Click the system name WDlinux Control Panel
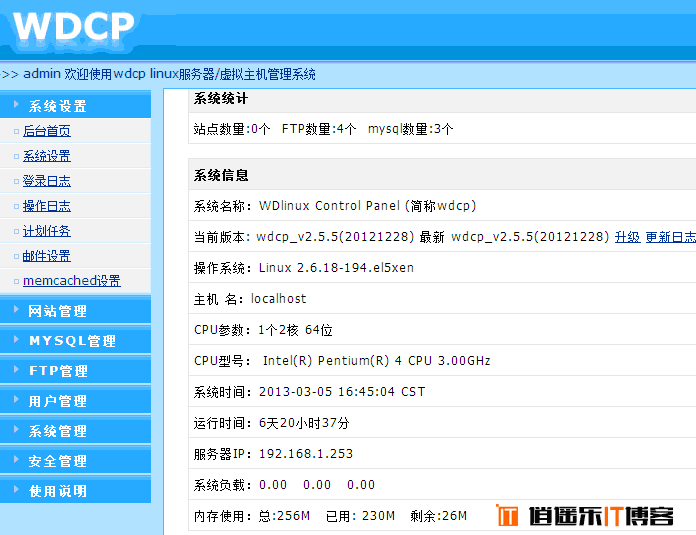696x535 pixels. click(x=368, y=206)
